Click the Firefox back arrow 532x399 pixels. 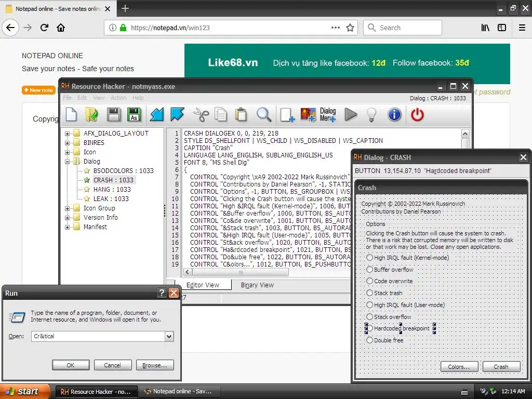coord(10,28)
